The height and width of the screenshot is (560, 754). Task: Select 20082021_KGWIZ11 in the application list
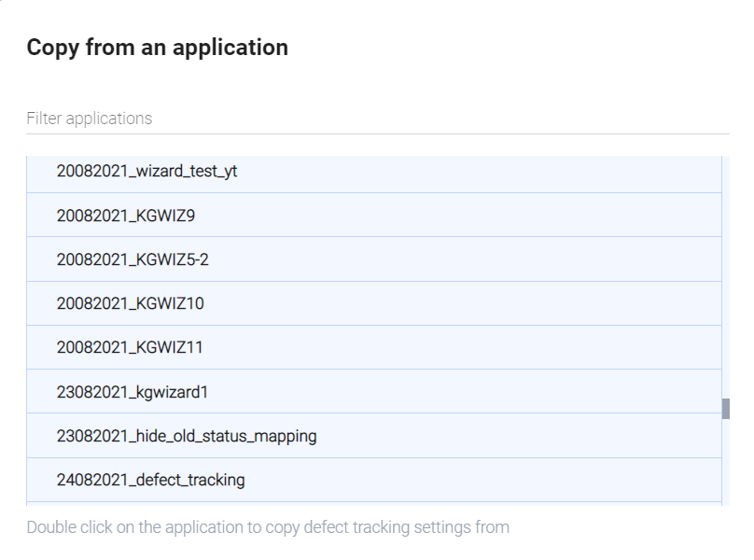coord(130,347)
